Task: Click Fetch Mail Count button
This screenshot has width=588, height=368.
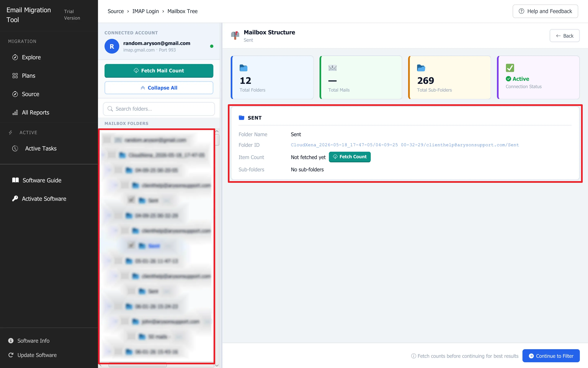Action: click(159, 71)
